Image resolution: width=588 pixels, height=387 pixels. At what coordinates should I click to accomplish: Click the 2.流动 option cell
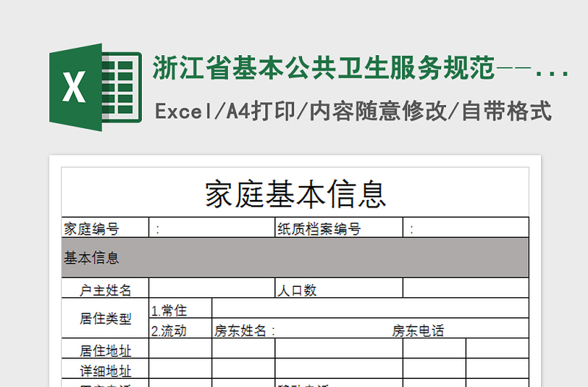(x=180, y=328)
